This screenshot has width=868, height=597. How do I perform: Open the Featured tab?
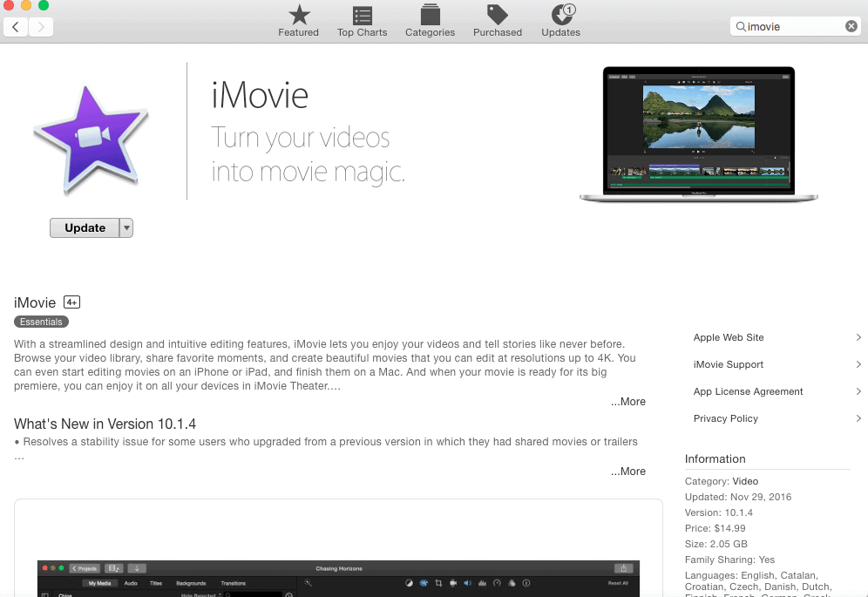tap(298, 21)
